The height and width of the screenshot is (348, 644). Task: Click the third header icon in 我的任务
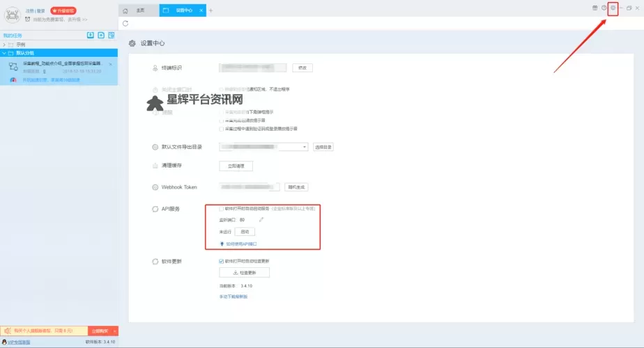click(112, 35)
